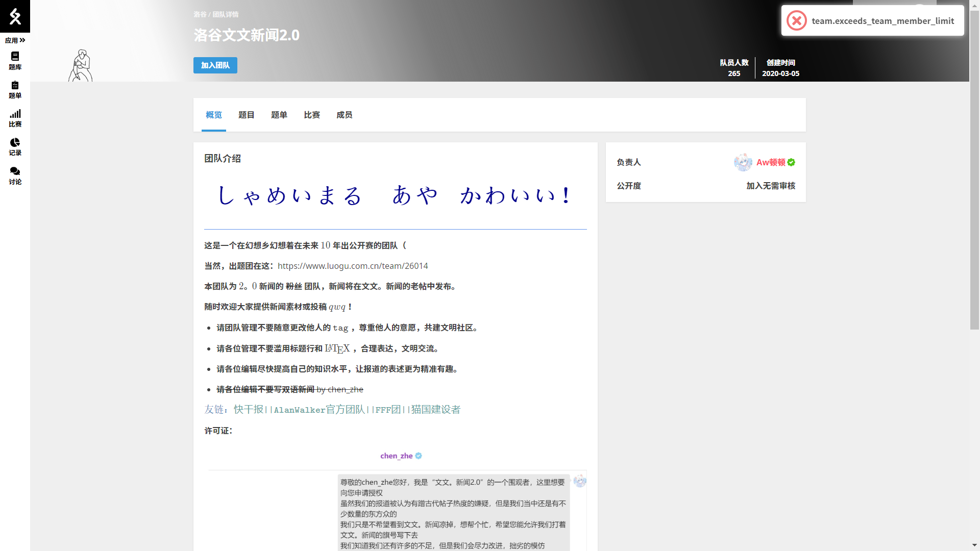Dismiss the red error X icon
Image resolution: width=980 pixels, height=551 pixels.
pos(796,21)
